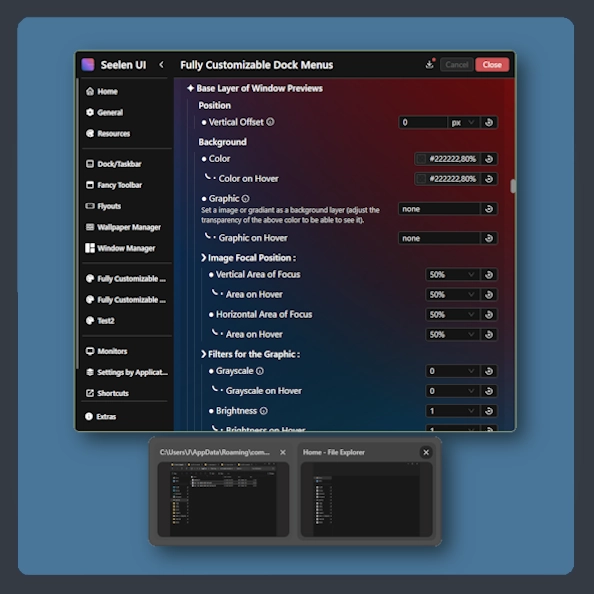Open Settings by Application
This screenshot has height=594, width=594.
point(127,372)
